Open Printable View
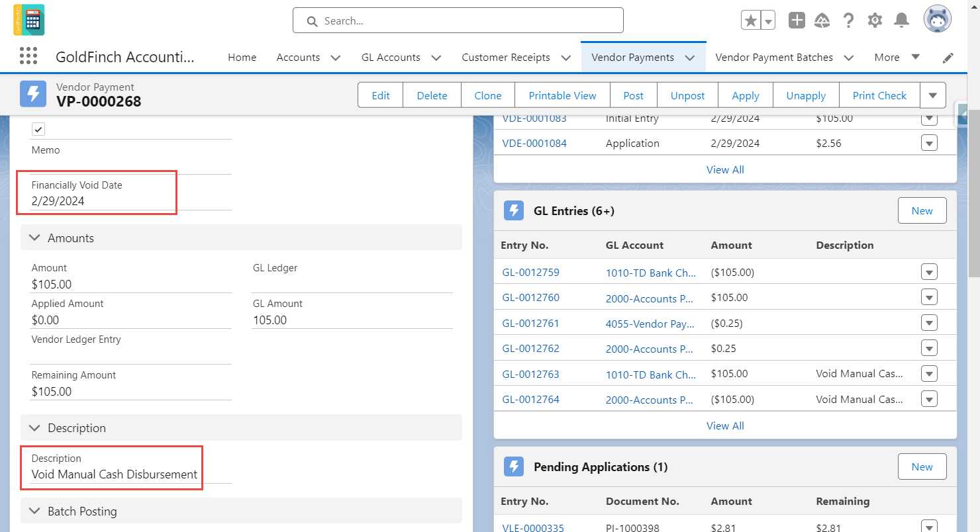This screenshot has height=532, width=980. [563, 95]
